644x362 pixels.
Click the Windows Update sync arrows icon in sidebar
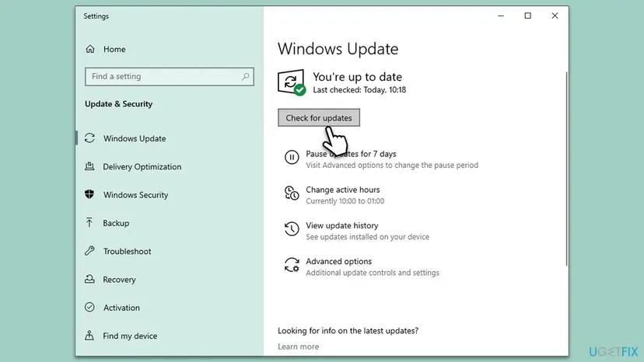pyautogui.click(x=89, y=138)
